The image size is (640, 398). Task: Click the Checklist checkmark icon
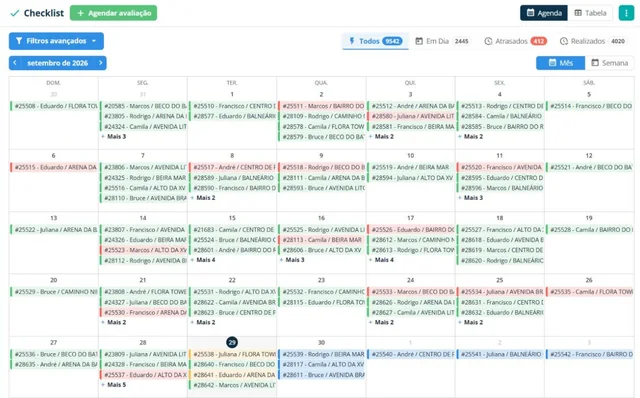(x=15, y=13)
